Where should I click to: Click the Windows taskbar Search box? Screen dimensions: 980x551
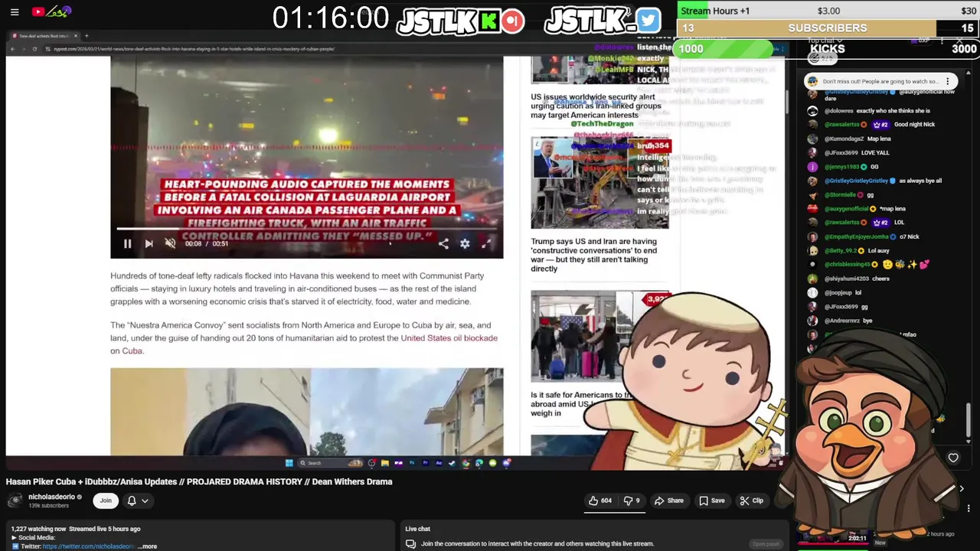point(330,463)
